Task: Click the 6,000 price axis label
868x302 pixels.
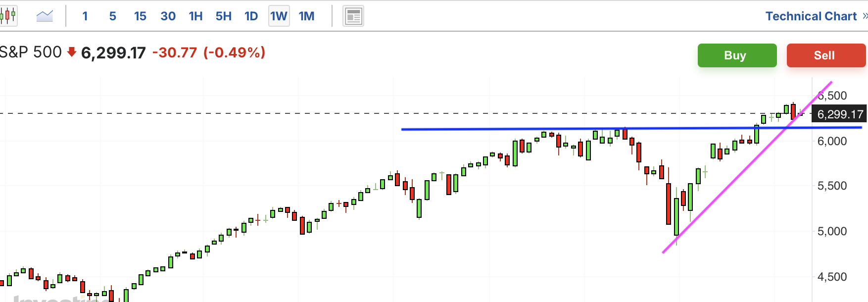Action: [x=832, y=141]
